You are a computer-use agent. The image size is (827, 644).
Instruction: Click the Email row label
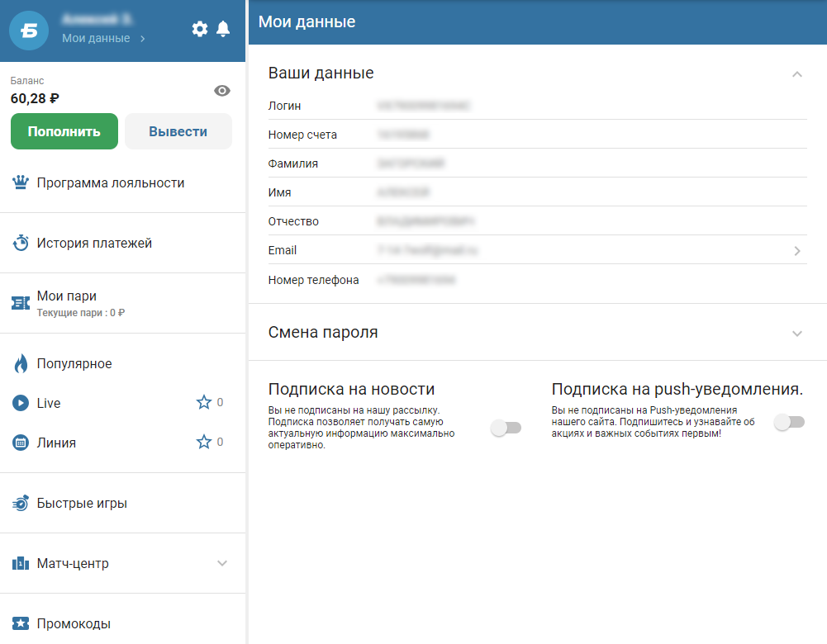(283, 250)
